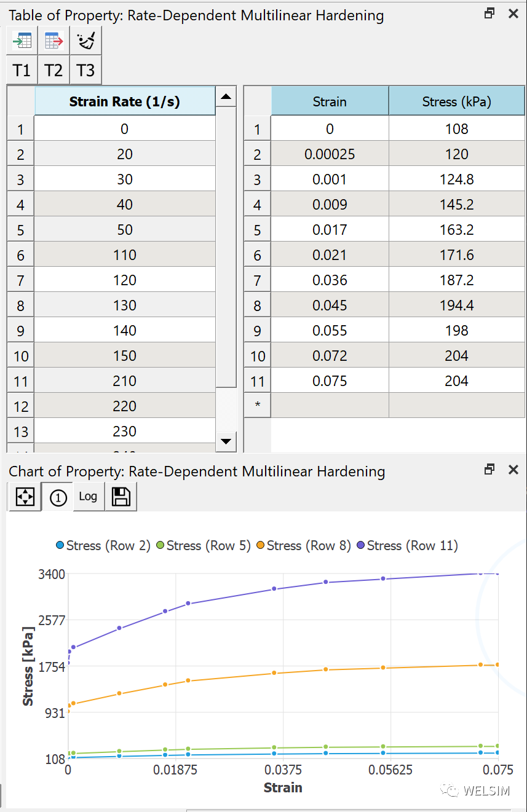This screenshot has width=527, height=812.
Task: Select the T3 button
Action: pyautogui.click(x=86, y=70)
